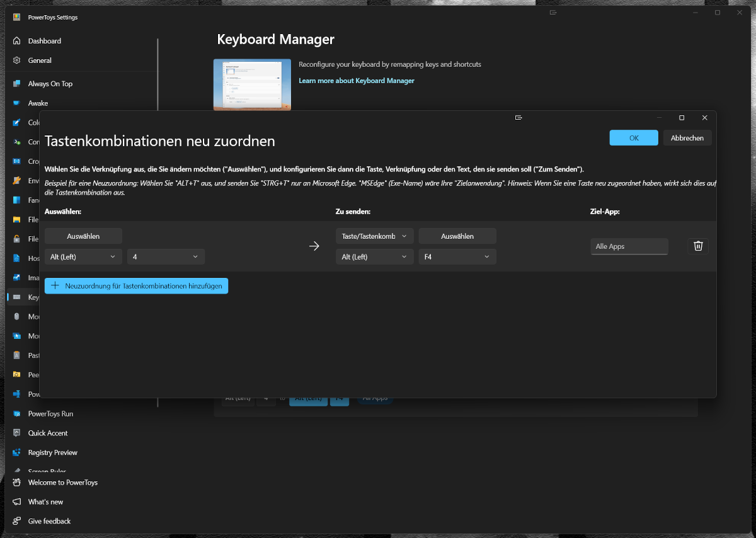Open What's new megaphone item

click(x=45, y=502)
